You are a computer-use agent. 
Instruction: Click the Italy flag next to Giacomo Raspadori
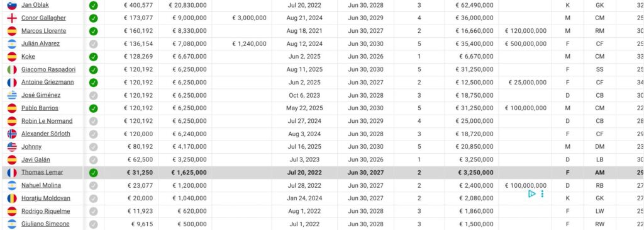point(12,69)
